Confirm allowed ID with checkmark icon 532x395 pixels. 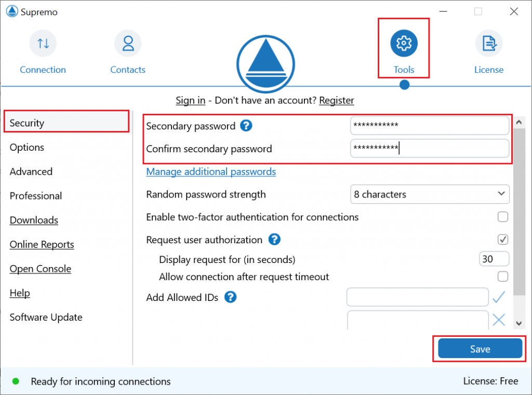pyautogui.click(x=499, y=297)
